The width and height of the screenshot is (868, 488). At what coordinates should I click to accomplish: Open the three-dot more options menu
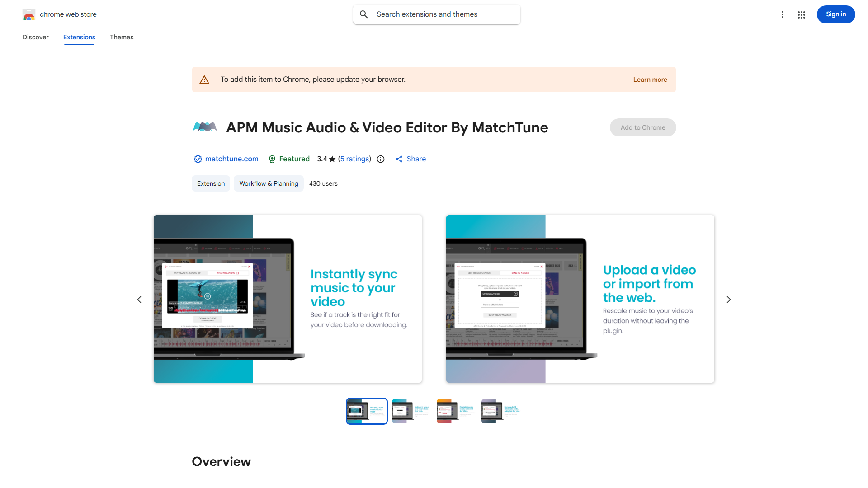coord(782,14)
